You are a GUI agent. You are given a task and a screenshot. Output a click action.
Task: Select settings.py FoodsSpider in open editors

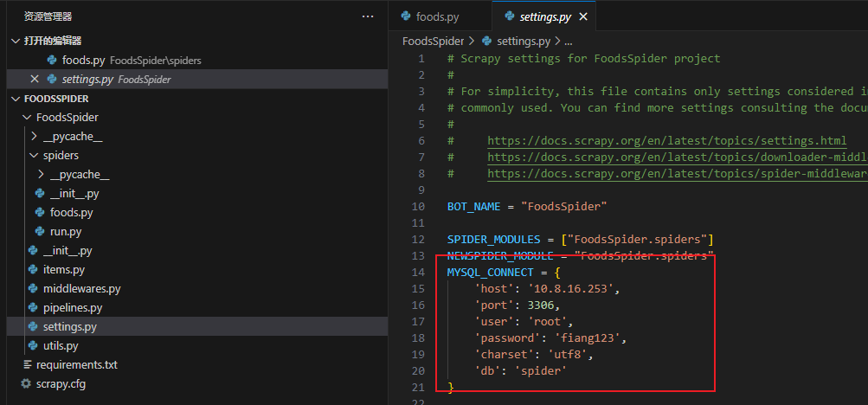point(197,79)
